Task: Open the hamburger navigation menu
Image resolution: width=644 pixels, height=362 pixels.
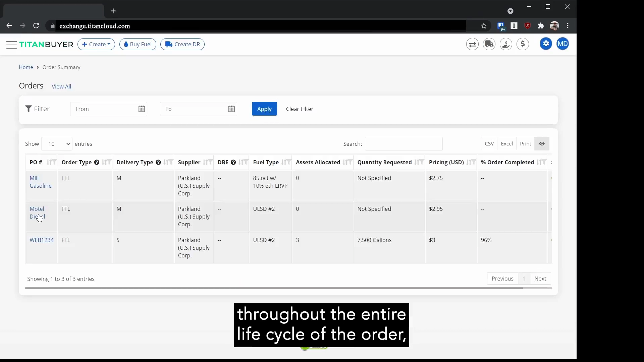Action: 11,44
